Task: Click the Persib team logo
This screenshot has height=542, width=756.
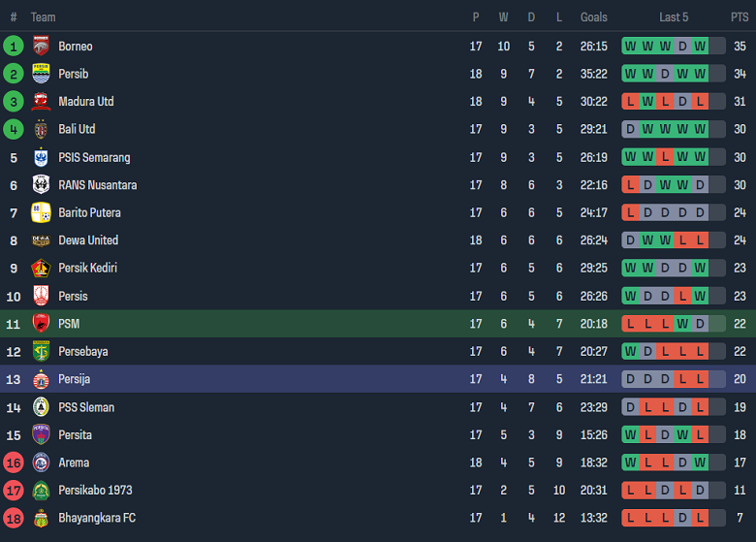Action: point(41,74)
